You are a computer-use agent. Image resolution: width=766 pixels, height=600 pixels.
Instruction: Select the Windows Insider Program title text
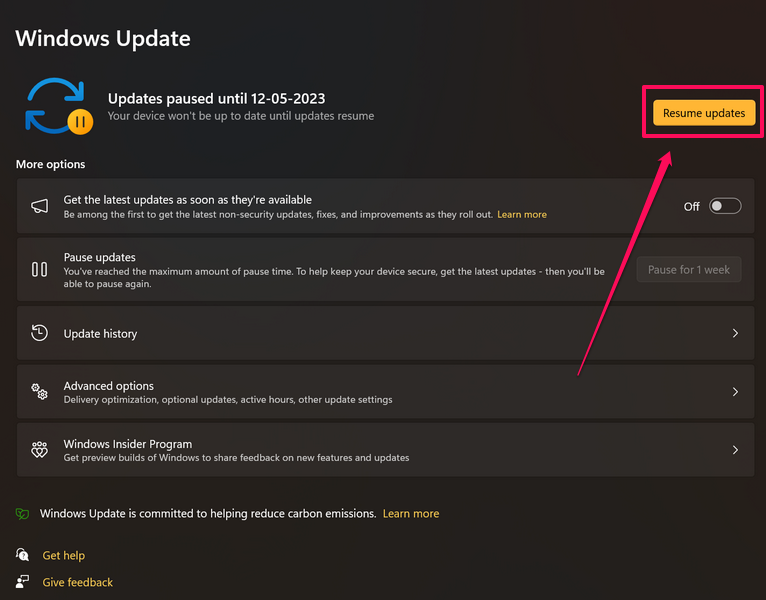128,444
